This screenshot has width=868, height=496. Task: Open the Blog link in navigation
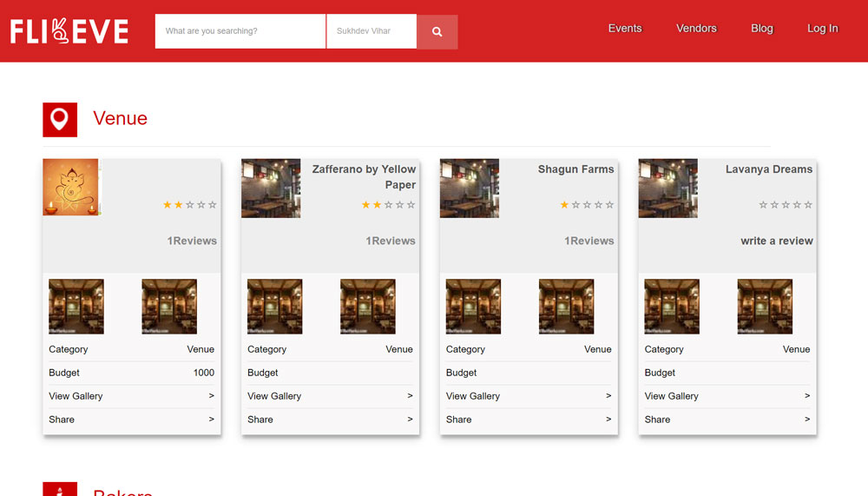(x=761, y=29)
